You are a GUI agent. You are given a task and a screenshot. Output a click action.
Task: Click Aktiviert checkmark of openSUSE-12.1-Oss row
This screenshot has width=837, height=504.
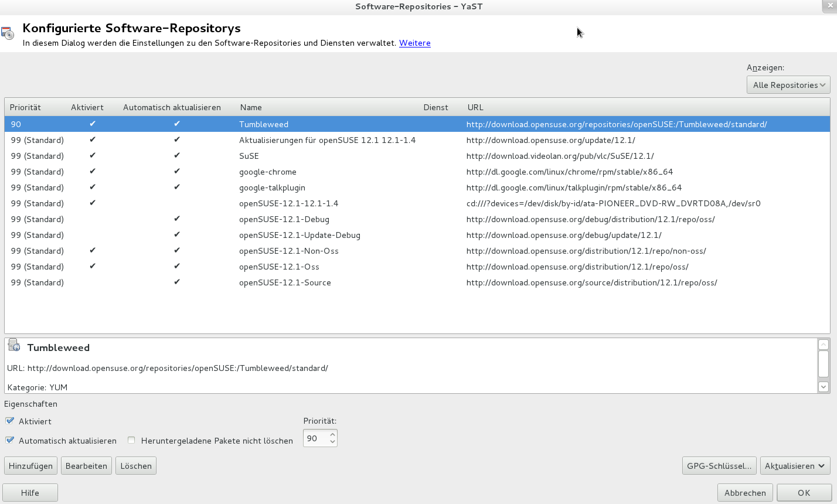pos(93,267)
